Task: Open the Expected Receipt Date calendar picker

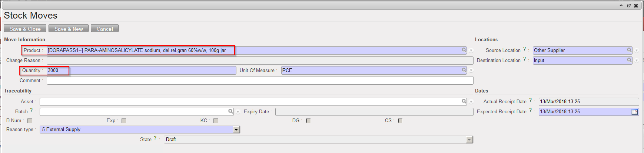Action: pos(634,111)
